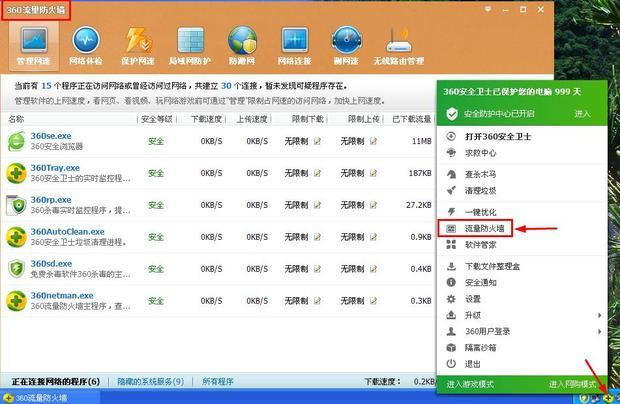Screen dimensions: 620x404
Task: Expand the 360用户登录 submenu arrow
Action: coord(599,331)
